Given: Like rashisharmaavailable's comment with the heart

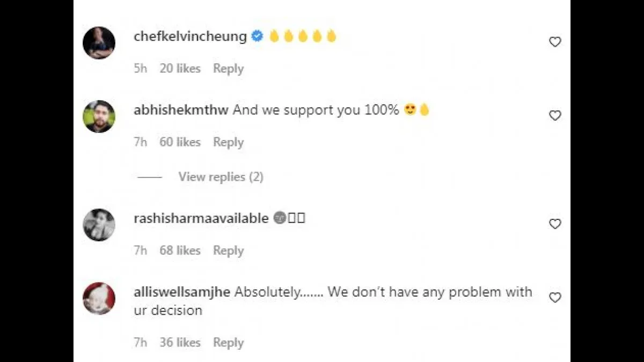Looking at the screenshot, I should tap(555, 224).
